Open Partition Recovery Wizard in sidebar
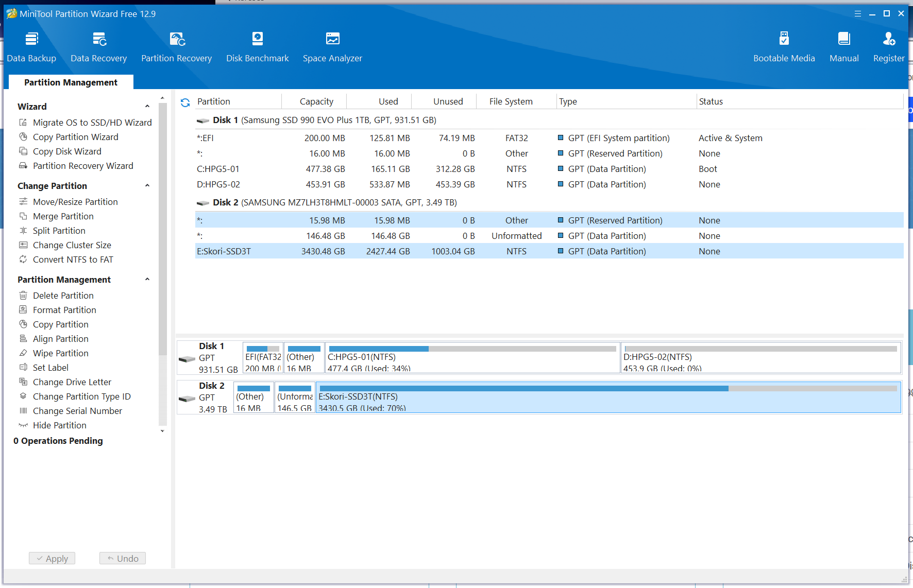913x588 pixels. click(x=83, y=166)
